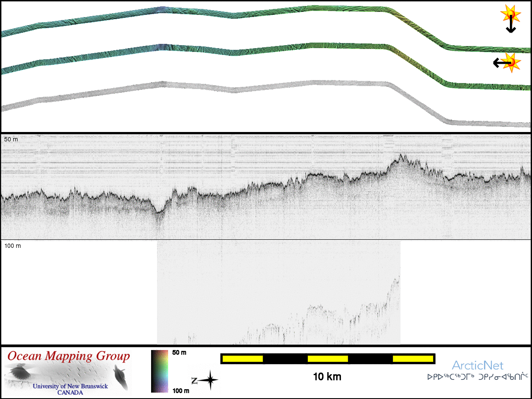The height and width of the screenshot is (399, 532).
Task: Click the north arrow compass star
Action: pyautogui.click(x=211, y=380)
